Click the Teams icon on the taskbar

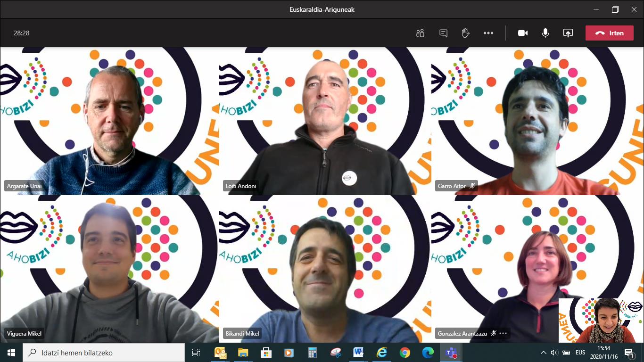(451, 353)
